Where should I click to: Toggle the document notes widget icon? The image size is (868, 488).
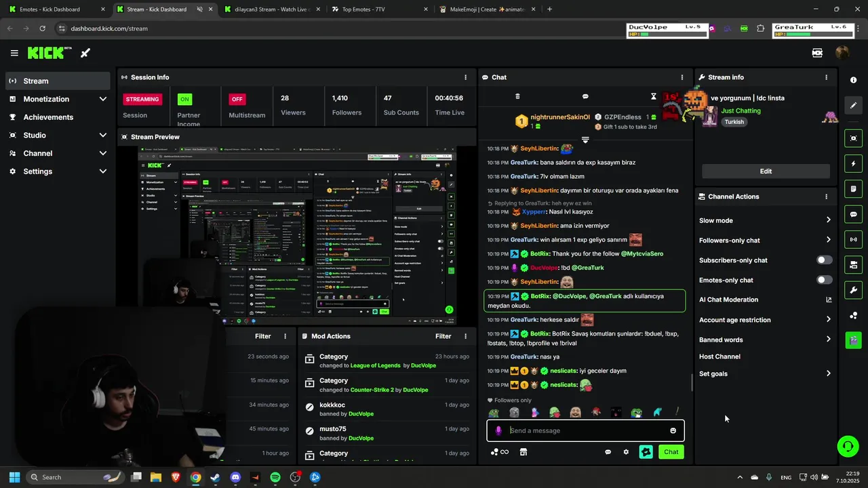853,188
